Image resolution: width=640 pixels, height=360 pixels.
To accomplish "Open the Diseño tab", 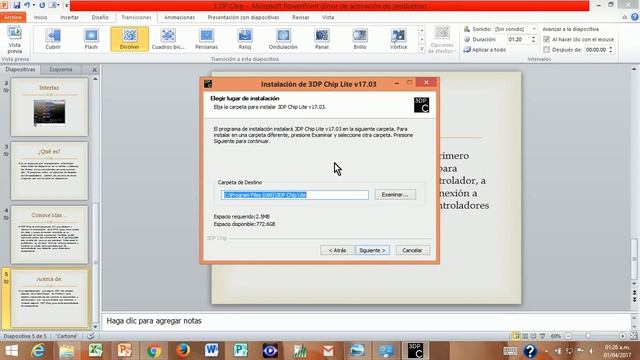I will tap(100, 18).
